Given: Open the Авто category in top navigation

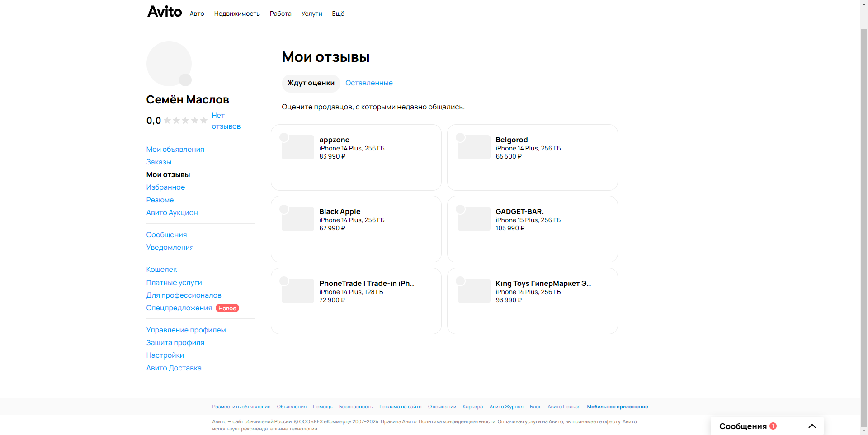Looking at the screenshot, I should coord(197,14).
